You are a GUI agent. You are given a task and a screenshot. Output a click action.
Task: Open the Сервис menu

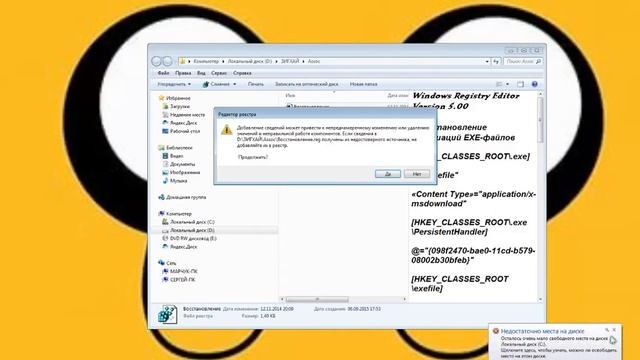point(219,73)
